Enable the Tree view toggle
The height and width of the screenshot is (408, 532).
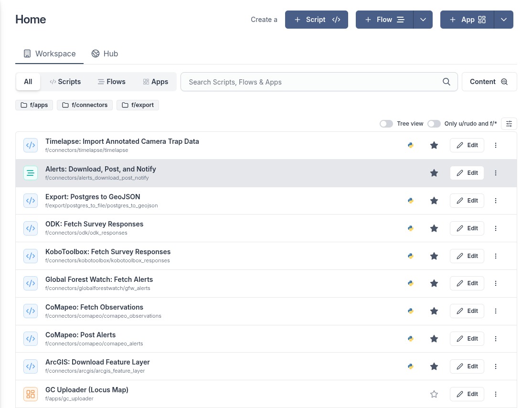pyautogui.click(x=386, y=124)
